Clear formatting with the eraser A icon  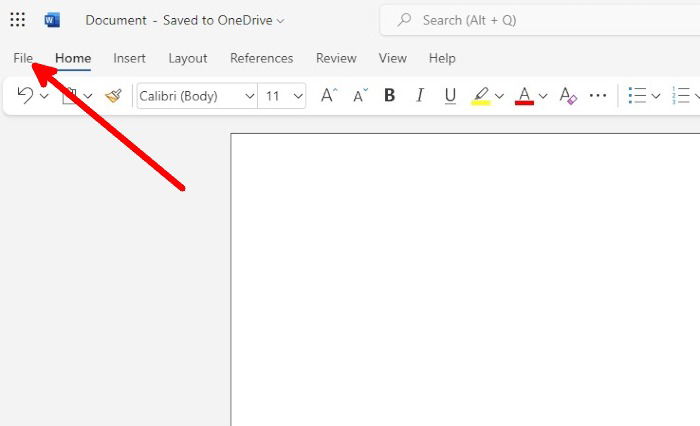tap(568, 96)
